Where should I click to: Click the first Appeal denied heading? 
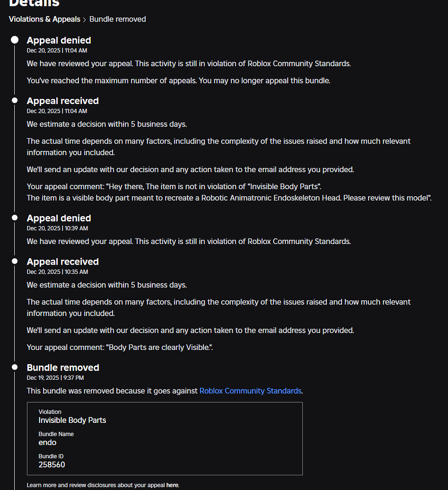click(59, 40)
